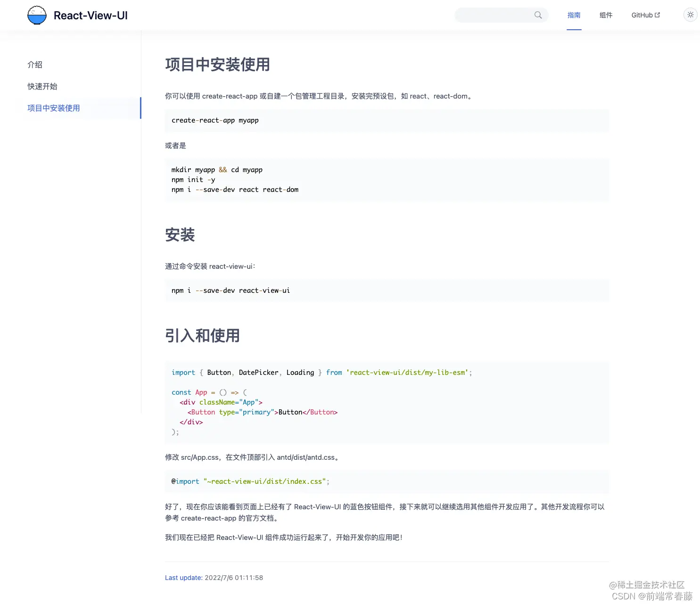Click npm i --save-dev react react-dom line
The height and width of the screenshot is (605, 700).
coord(235,190)
